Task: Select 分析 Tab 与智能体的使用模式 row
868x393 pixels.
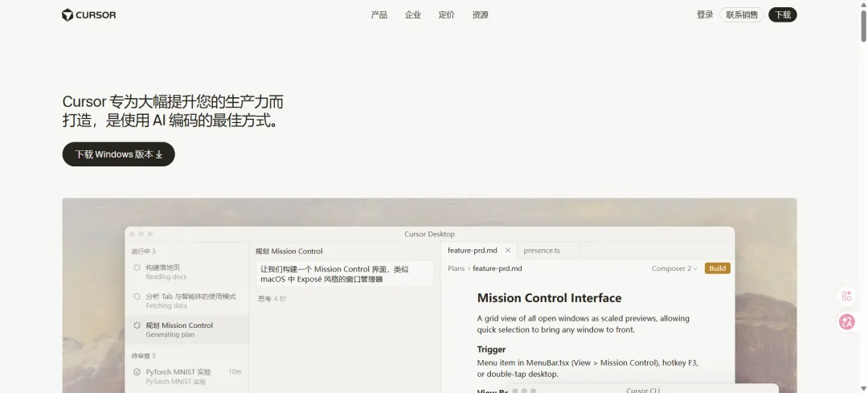Action: [x=187, y=301]
